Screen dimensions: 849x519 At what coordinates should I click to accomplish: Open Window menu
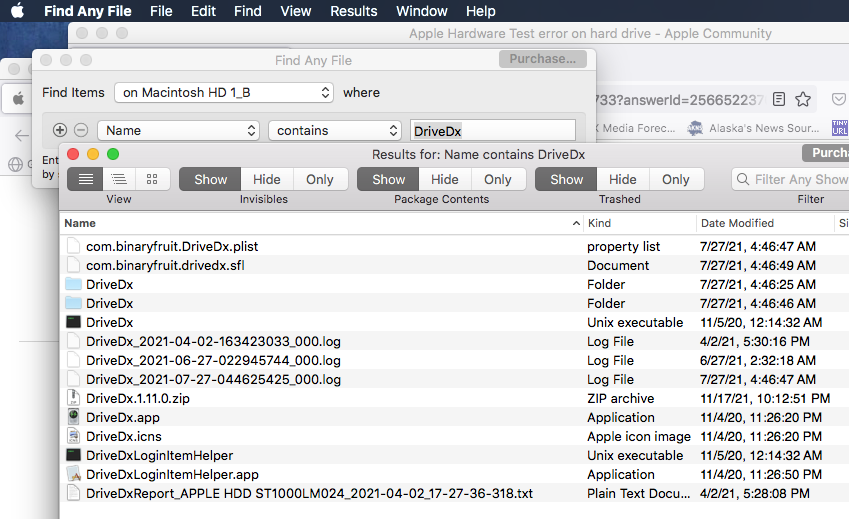422,11
